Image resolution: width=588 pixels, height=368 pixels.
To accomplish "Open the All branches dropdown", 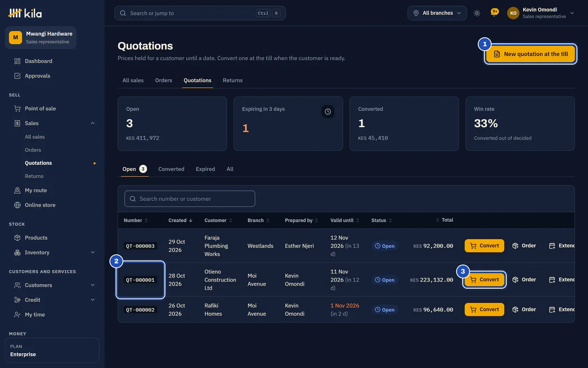I will (x=437, y=13).
